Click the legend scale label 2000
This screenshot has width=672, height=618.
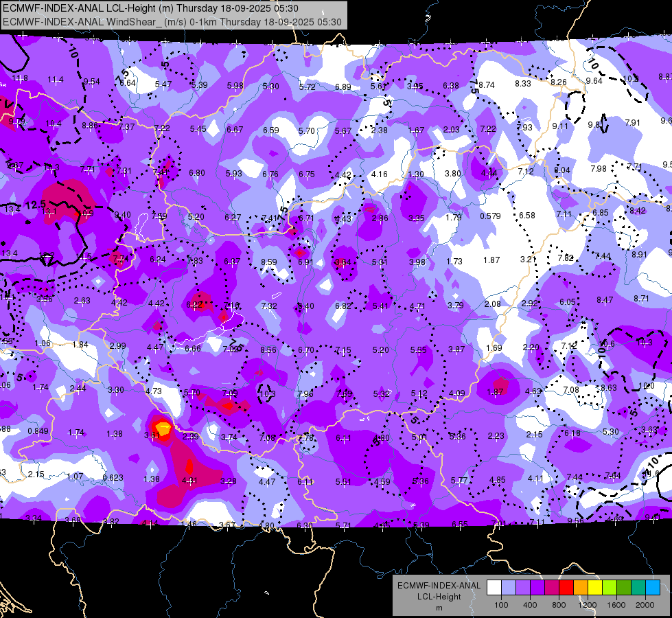pos(645,605)
